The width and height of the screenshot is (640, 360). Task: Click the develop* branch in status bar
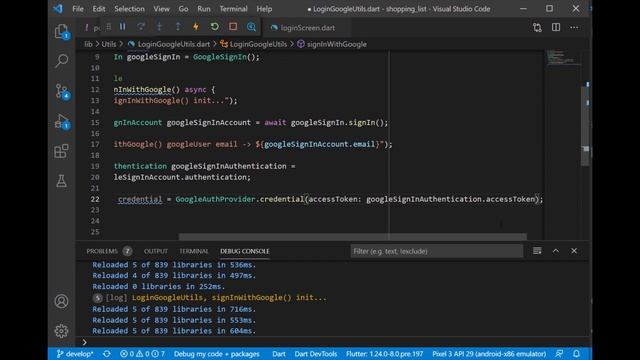(75, 354)
